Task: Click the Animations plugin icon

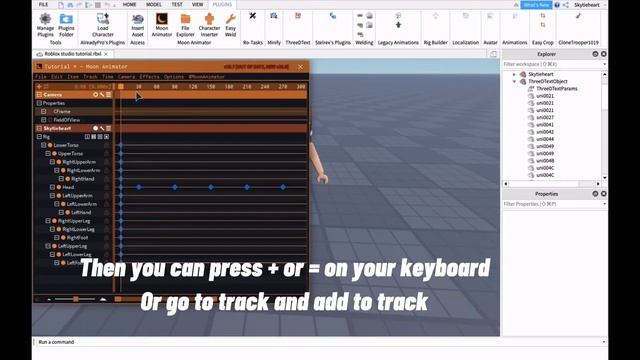Action: (515, 16)
